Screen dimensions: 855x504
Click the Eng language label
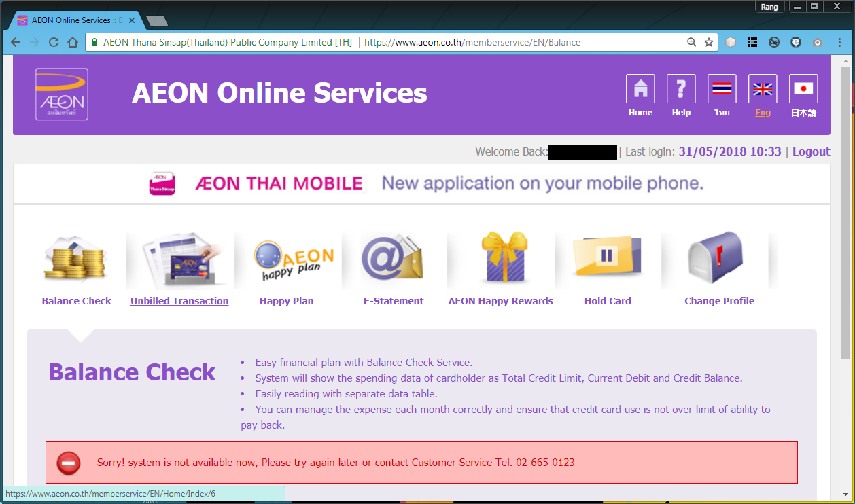[x=763, y=113]
